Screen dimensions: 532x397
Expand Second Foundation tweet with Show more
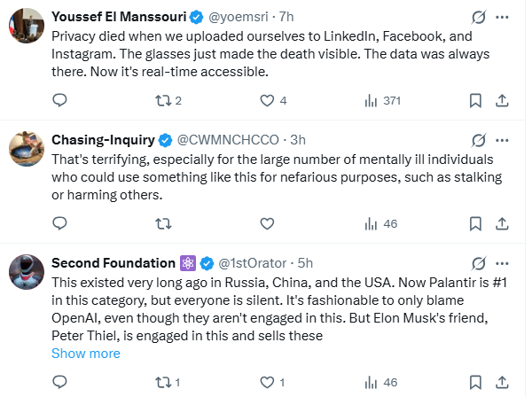click(86, 354)
